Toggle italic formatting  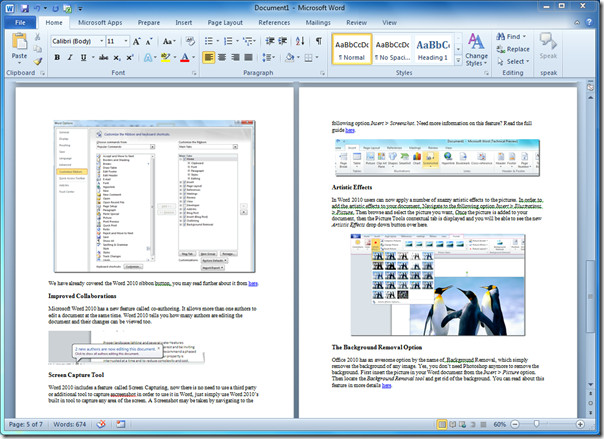coord(70,57)
